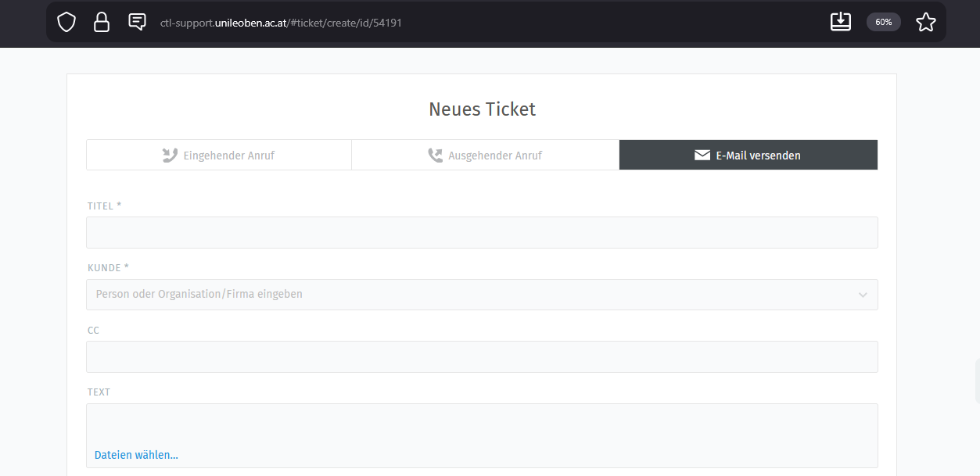Open the site permissions icon in address bar
The image size is (980, 476).
(137, 22)
